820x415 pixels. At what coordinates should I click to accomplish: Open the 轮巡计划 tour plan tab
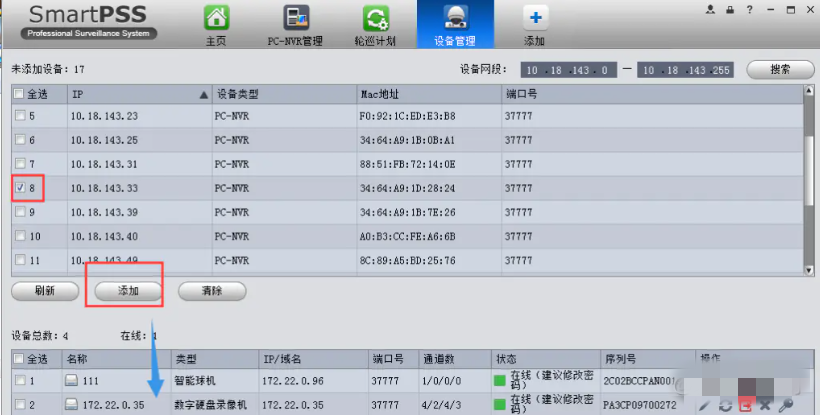[375, 25]
